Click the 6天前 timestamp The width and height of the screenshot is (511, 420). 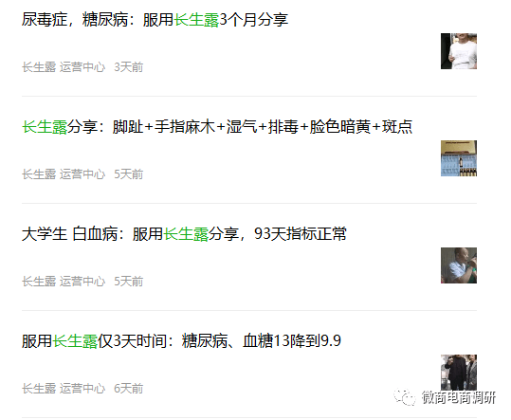click(128, 389)
